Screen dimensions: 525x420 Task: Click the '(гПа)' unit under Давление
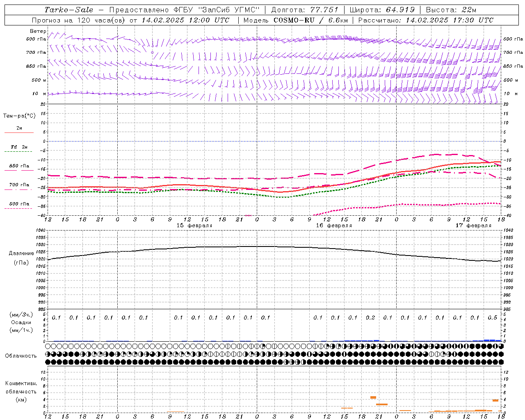21,262
